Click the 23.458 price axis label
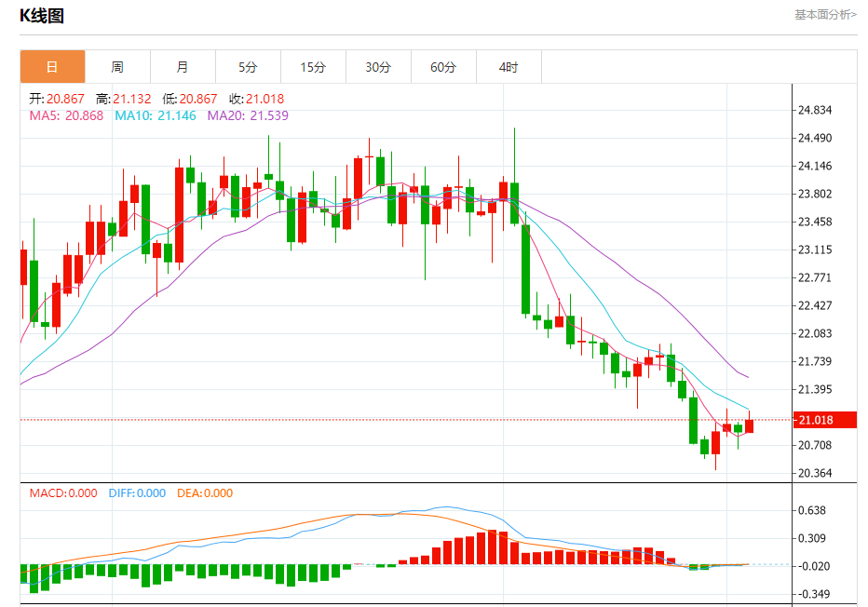Screen dimensions: 868x607 815,222
